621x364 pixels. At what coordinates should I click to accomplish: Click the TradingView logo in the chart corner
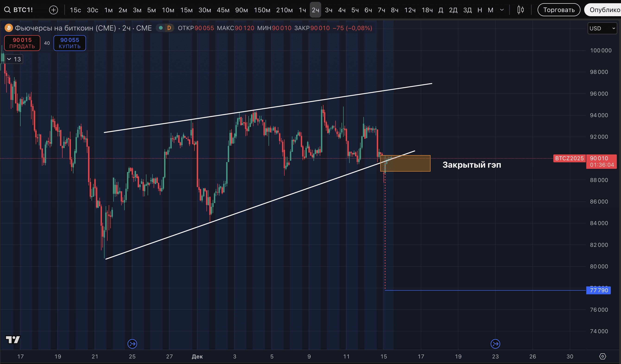pos(13,340)
